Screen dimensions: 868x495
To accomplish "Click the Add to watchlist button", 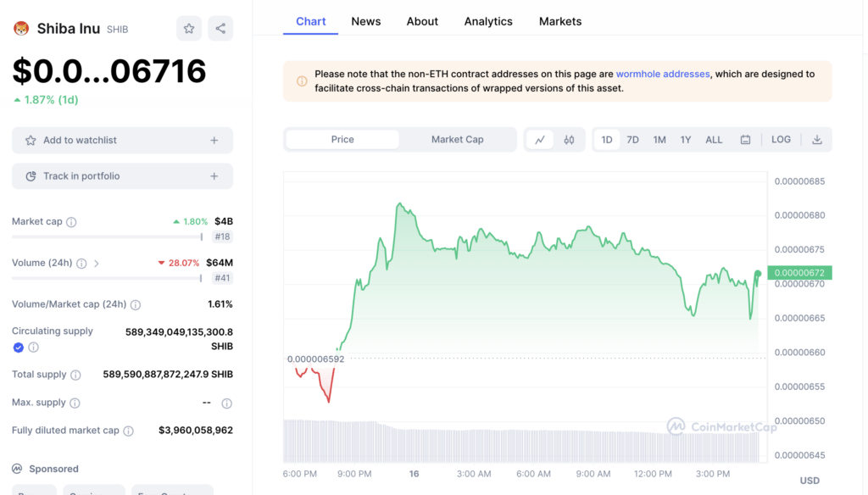I will click(x=122, y=141).
